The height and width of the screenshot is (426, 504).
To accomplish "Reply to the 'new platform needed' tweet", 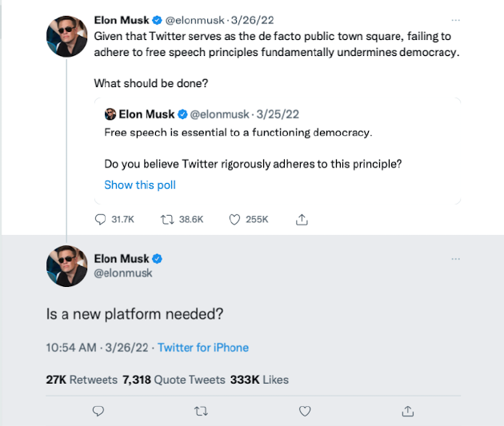I will [x=98, y=411].
